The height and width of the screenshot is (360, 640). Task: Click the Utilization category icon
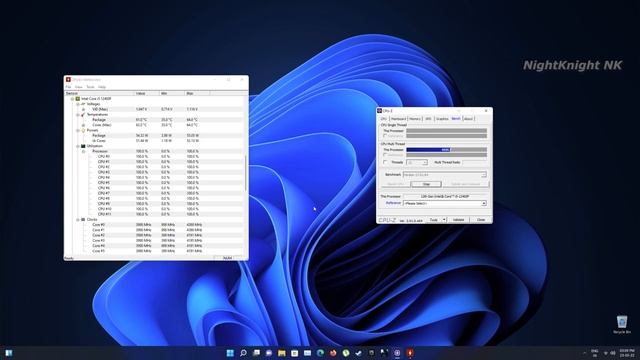(x=83, y=146)
